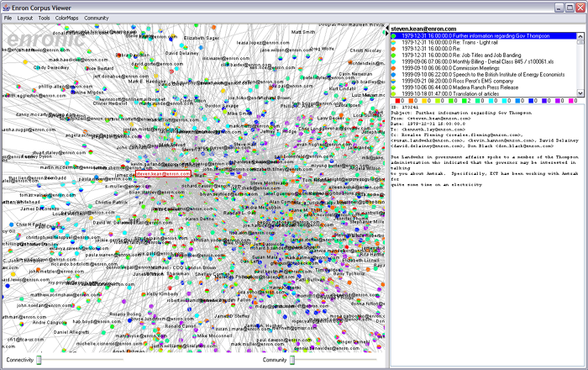Select email 'Translation of articles'
The image size is (588, 370).
[x=484, y=94]
